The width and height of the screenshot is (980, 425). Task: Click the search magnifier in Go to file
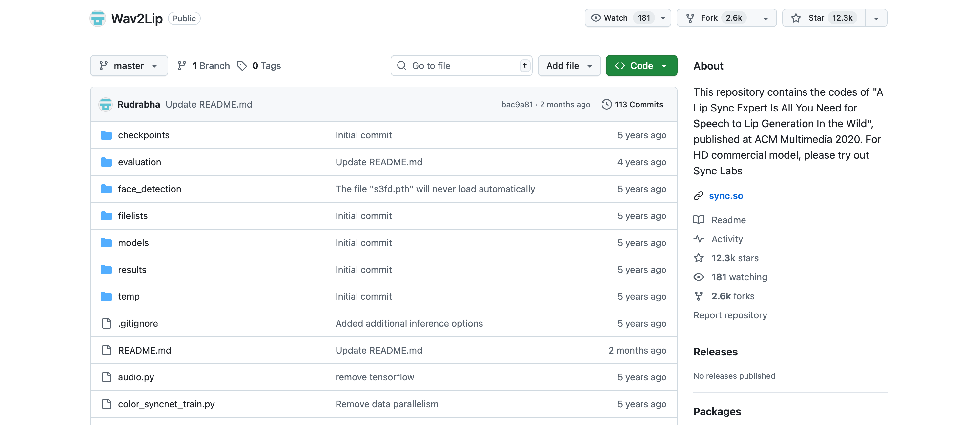(401, 66)
